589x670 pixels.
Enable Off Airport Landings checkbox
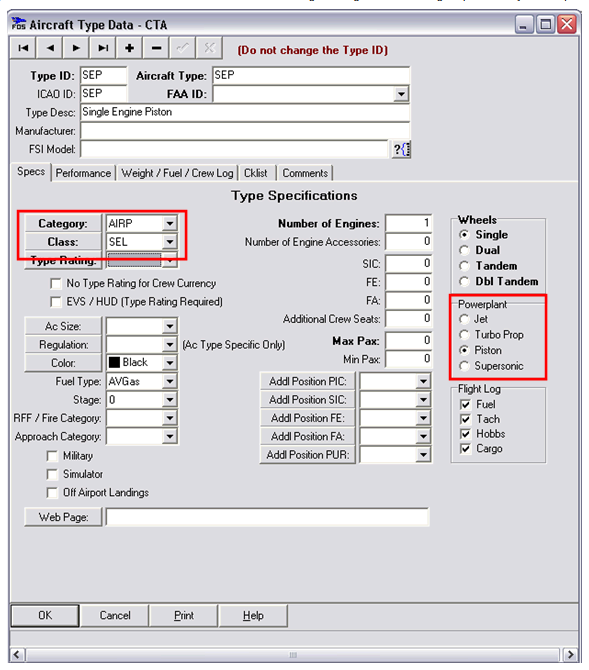(52, 493)
